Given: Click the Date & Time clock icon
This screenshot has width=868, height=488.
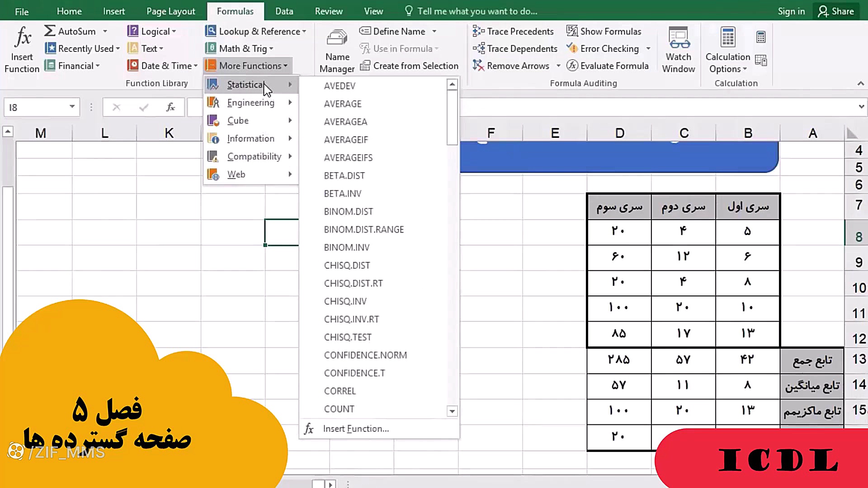Looking at the screenshot, I should point(132,66).
